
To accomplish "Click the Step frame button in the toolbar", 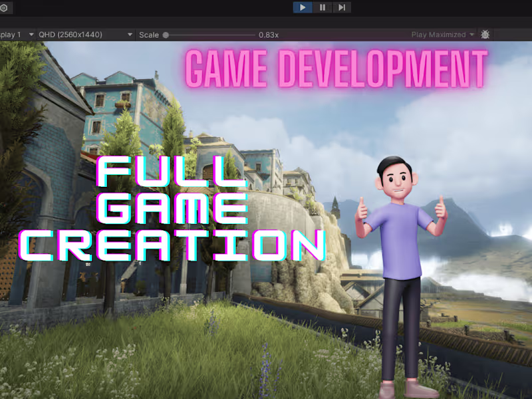I will coord(340,7).
